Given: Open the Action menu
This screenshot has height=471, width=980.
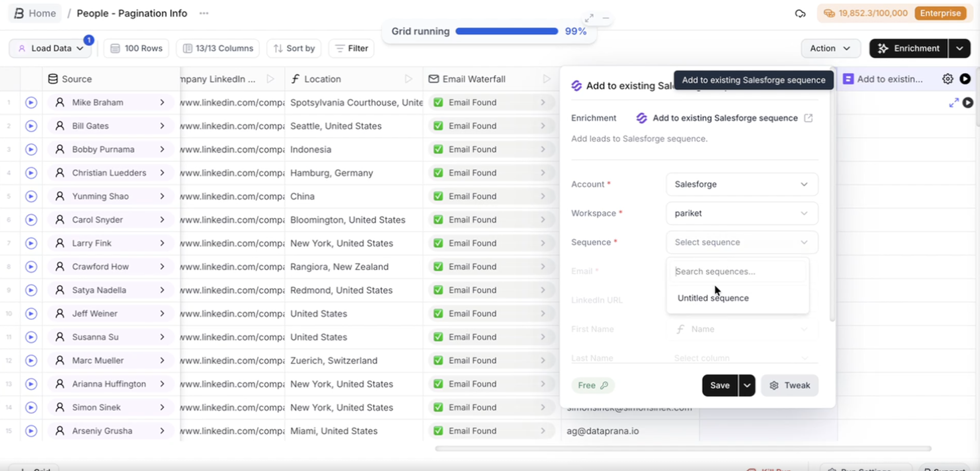Looking at the screenshot, I should pos(830,48).
